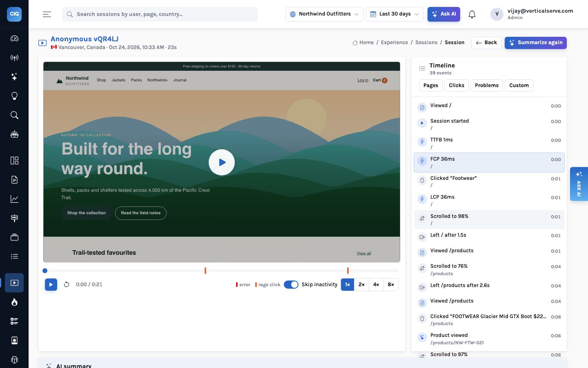Click the Ask AI header button
This screenshot has width=588, height=368.
[443, 14]
